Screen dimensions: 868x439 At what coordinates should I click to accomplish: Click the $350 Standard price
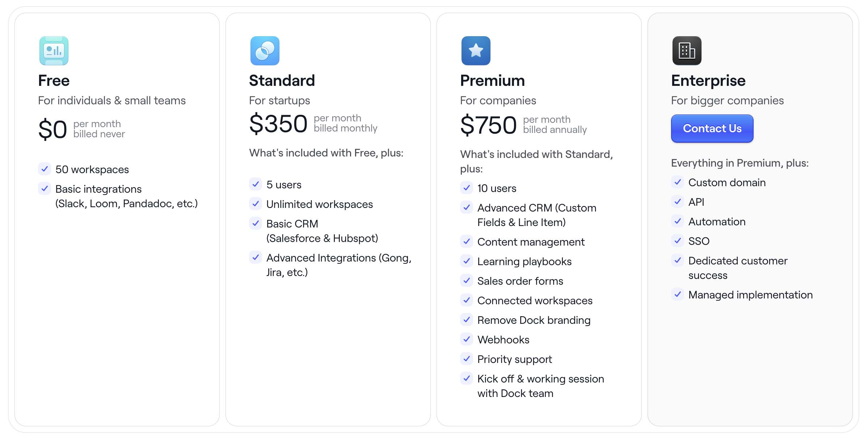[278, 124]
